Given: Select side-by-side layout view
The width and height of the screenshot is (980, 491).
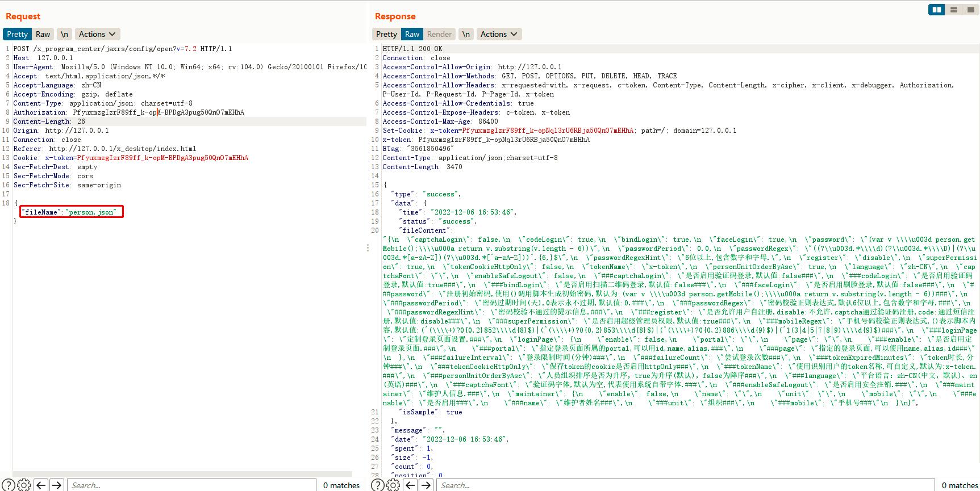Looking at the screenshot, I should [x=936, y=10].
